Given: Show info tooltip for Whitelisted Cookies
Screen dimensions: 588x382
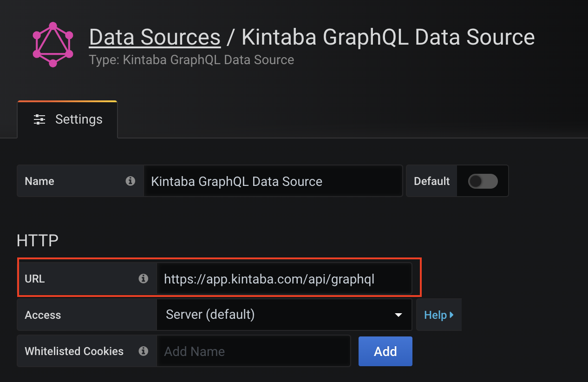Looking at the screenshot, I should pos(144,351).
